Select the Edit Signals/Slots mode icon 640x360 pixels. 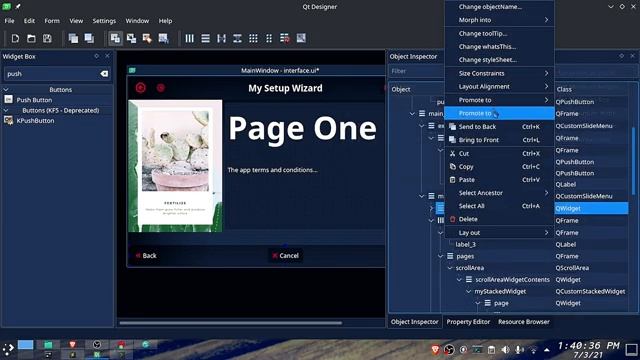[x=131, y=38]
